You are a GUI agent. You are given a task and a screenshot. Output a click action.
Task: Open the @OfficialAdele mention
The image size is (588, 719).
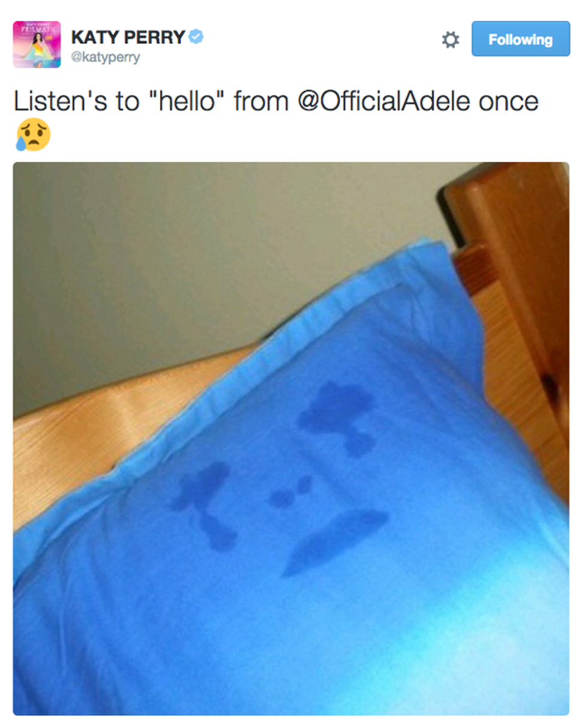tap(383, 101)
